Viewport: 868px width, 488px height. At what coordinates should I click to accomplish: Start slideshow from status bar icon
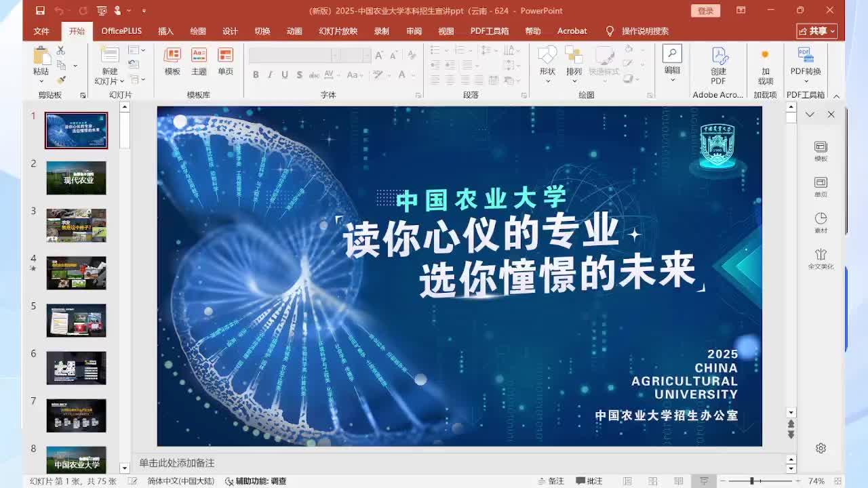click(x=704, y=481)
